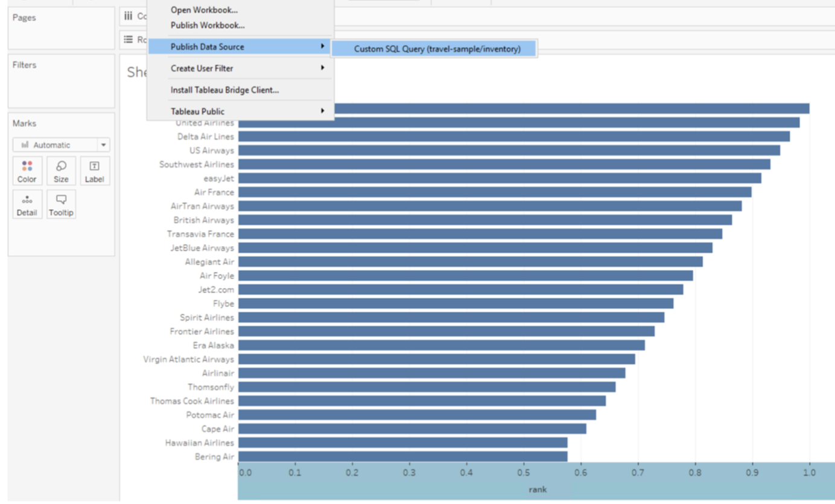The height and width of the screenshot is (504, 835).
Task: Select the Airlinair label
Action: 219,373
